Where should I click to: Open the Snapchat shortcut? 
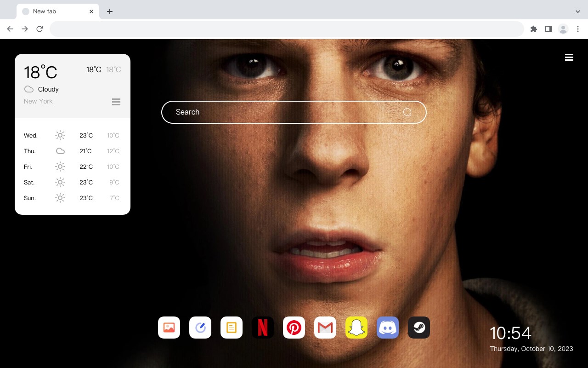click(356, 328)
